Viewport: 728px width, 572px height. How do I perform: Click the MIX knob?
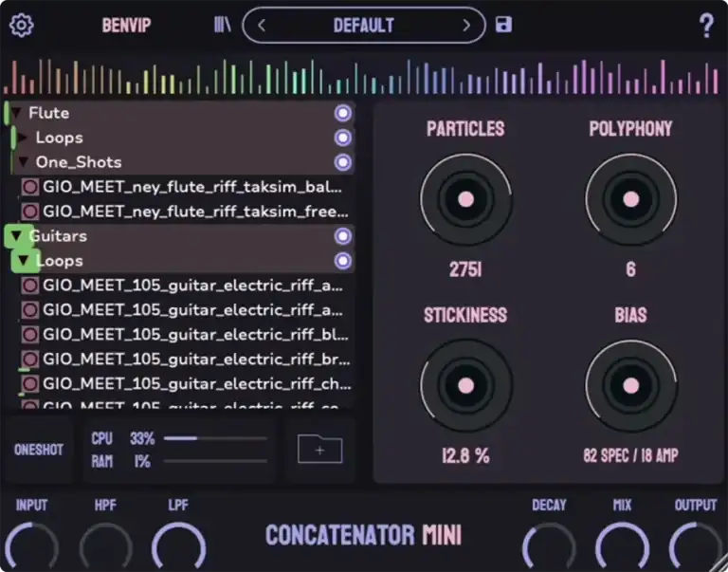click(x=622, y=547)
